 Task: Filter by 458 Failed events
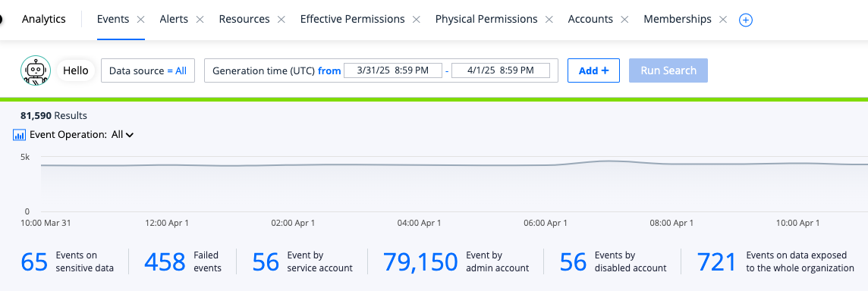(183, 261)
